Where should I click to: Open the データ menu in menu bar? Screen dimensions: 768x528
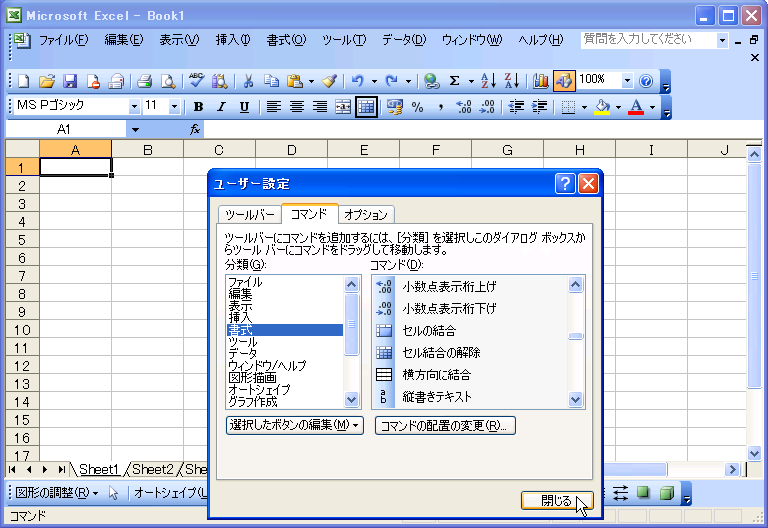404,40
